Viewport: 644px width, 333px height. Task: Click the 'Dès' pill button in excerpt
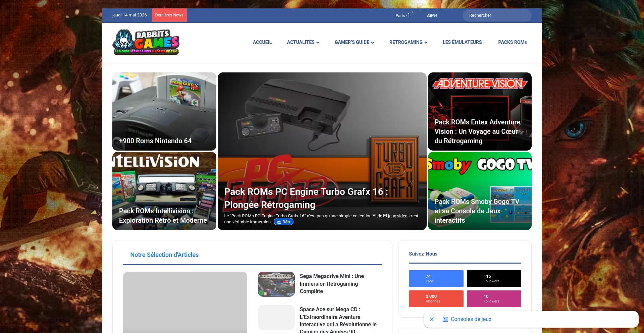coord(284,222)
